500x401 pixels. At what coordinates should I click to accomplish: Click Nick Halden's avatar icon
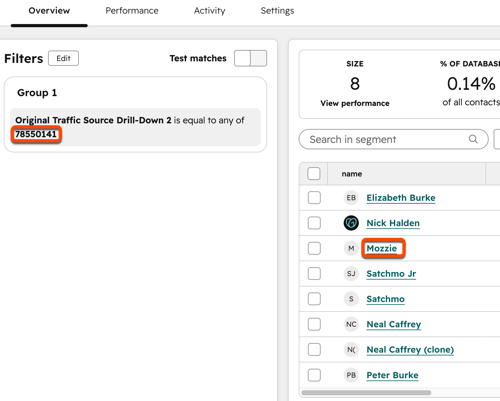coord(351,223)
